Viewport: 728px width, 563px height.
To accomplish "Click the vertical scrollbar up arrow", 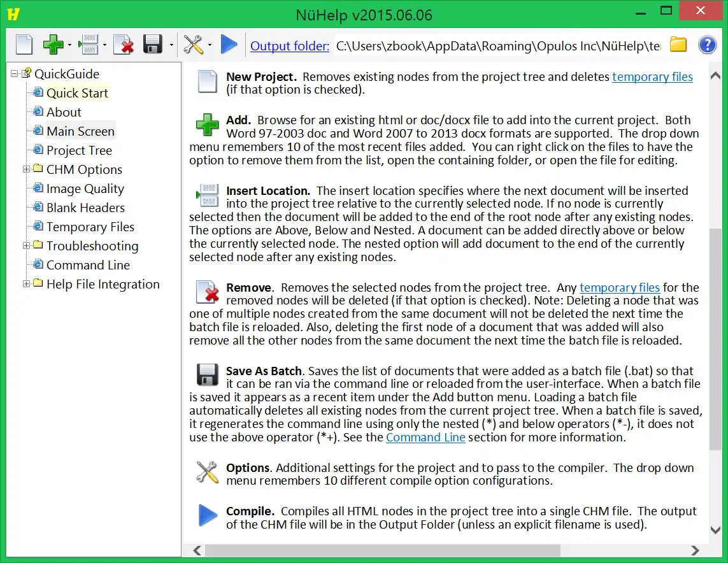I will 715,75.
